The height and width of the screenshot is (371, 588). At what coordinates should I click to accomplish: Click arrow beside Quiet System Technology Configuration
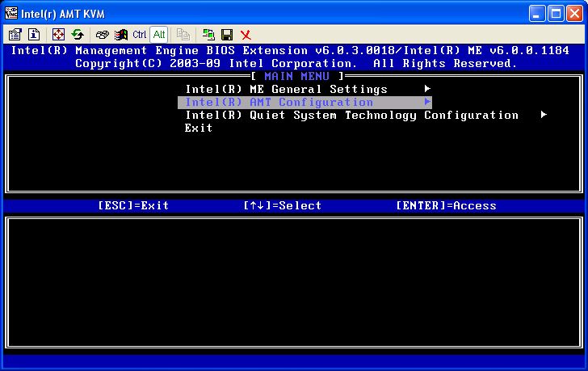click(x=544, y=115)
